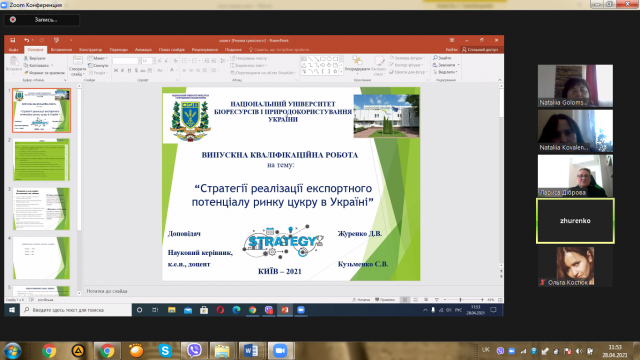Viewport: 640px width, 360px height.
Task: Click the PowerPoint save icon
Action: tap(13, 40)
